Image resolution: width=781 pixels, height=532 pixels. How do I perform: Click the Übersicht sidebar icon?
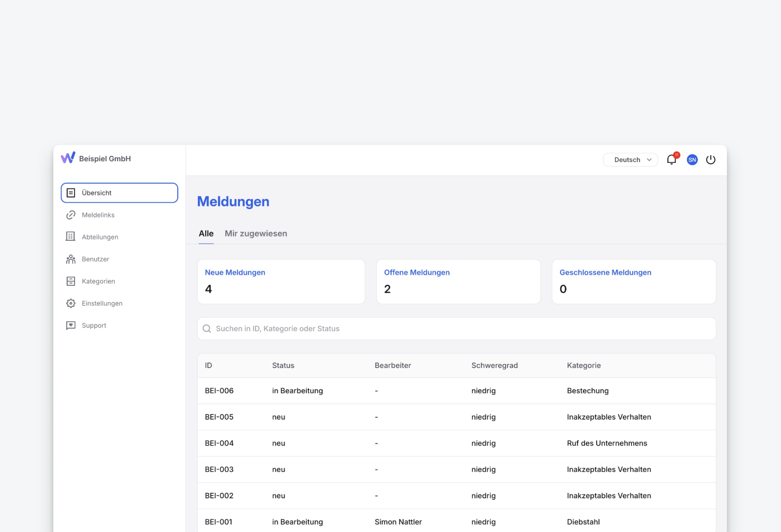[71, 193]
